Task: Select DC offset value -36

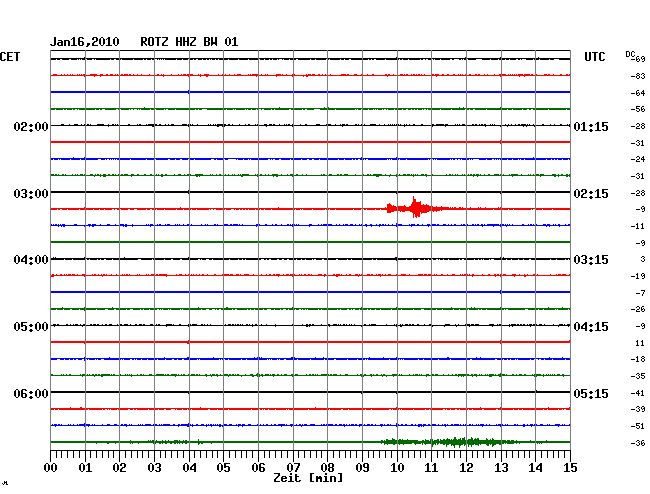Action: (638, 443)
